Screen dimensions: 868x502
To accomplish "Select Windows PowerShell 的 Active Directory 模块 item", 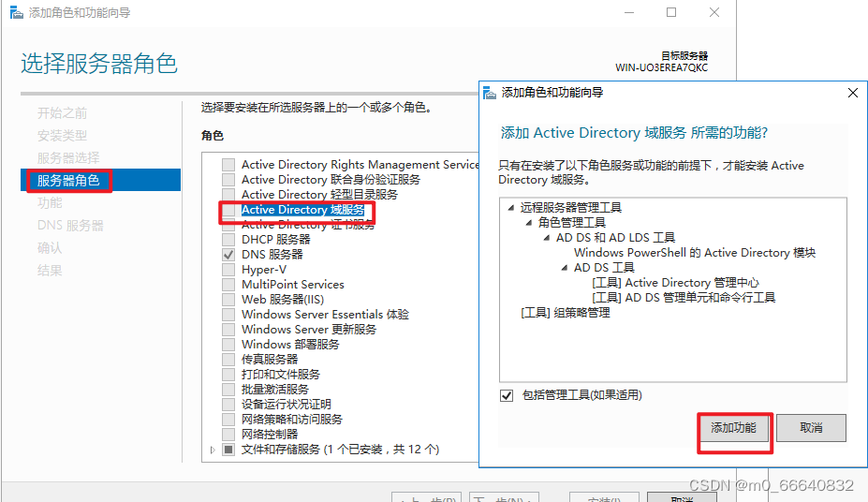I will (695, 252).
